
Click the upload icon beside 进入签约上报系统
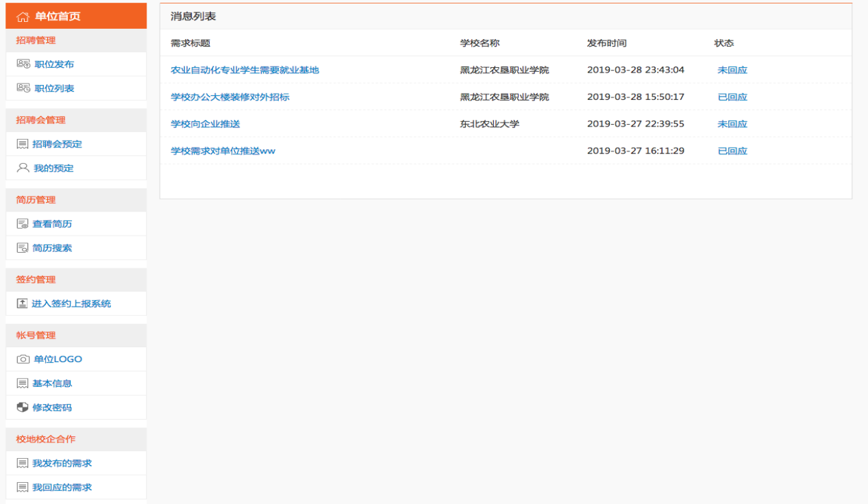22,303
